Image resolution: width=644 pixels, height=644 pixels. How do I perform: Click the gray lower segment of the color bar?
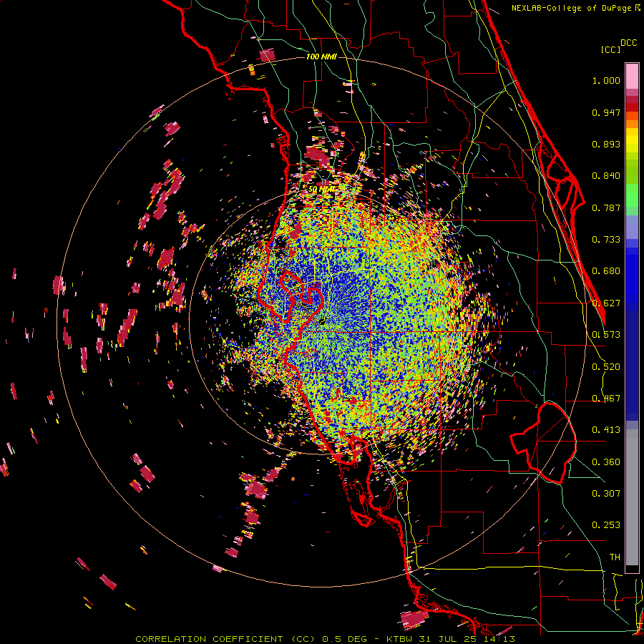[x=632, y=497]
